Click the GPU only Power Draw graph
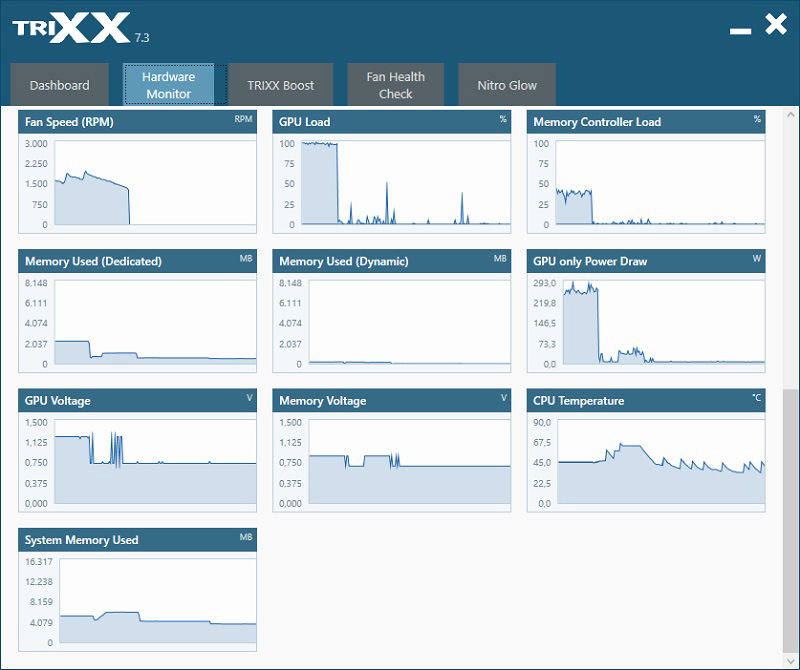The height and width of the screenshot is (670, 800). pos(664,322)
